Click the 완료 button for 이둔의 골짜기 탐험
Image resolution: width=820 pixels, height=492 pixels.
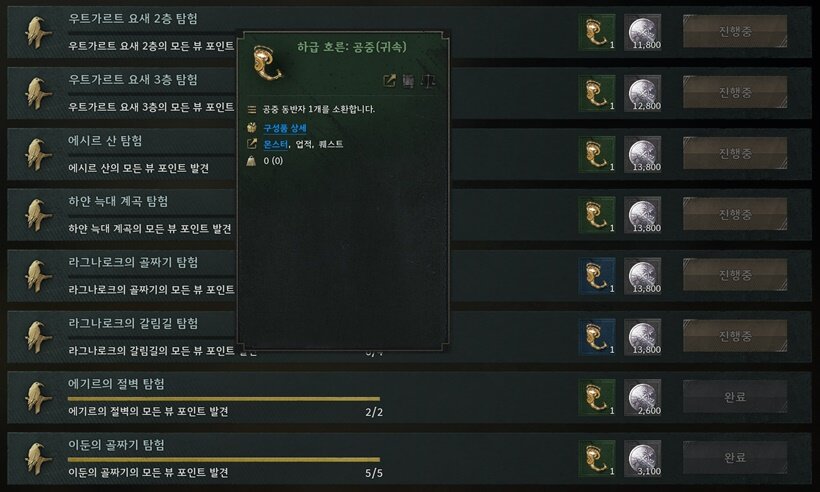pos(735,457)
